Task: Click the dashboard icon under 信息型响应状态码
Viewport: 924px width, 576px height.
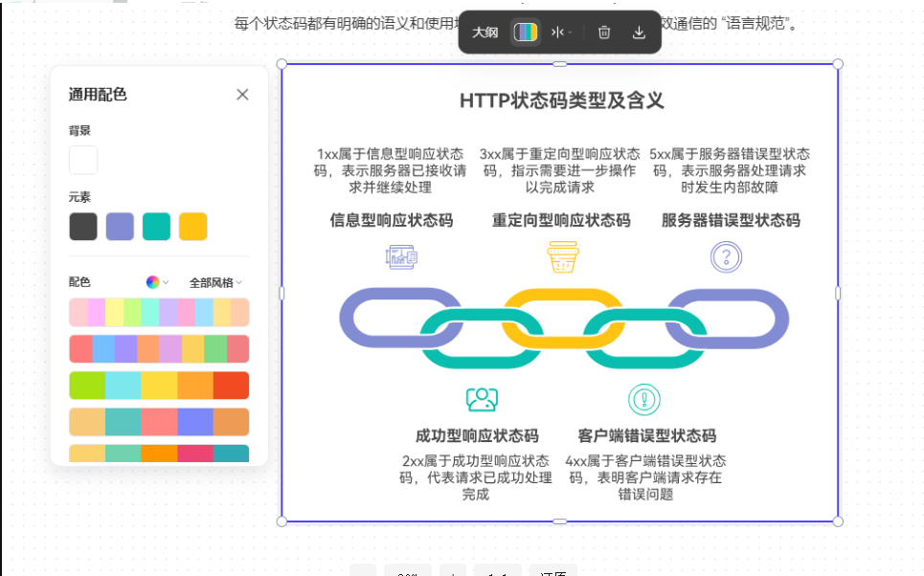Action: point(400,256)
